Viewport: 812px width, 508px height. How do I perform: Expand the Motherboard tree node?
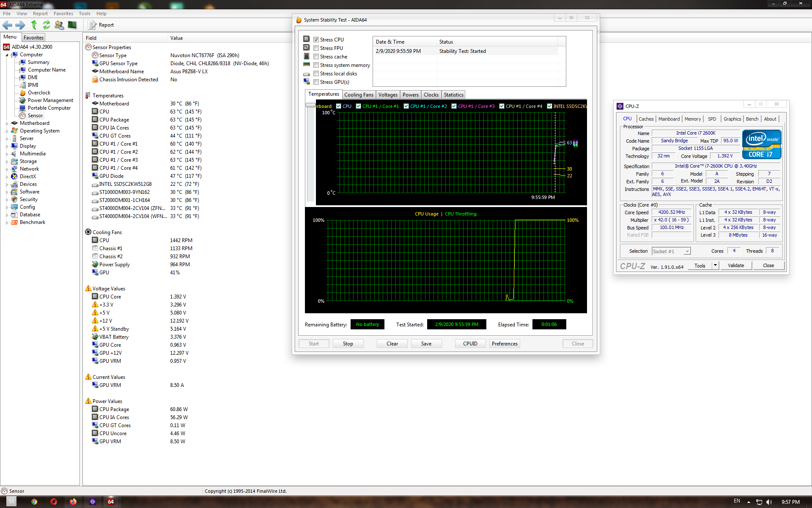7,124
